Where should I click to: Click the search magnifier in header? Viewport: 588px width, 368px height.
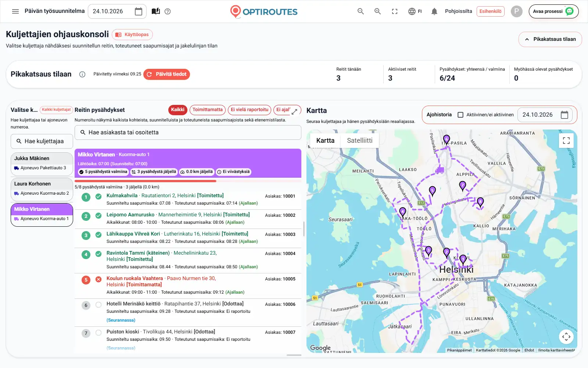[361, 11]
